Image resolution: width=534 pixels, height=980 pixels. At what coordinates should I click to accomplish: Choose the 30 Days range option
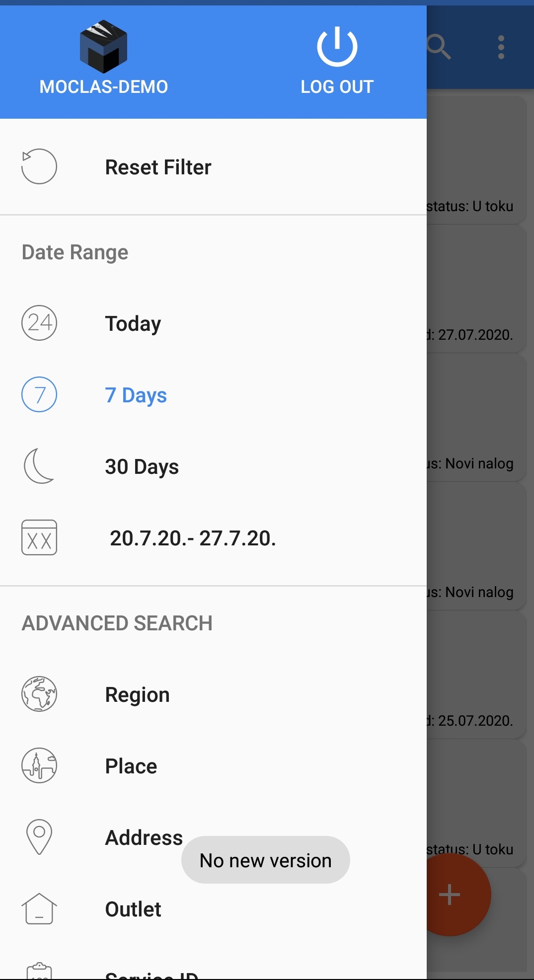tap(142, 467)
